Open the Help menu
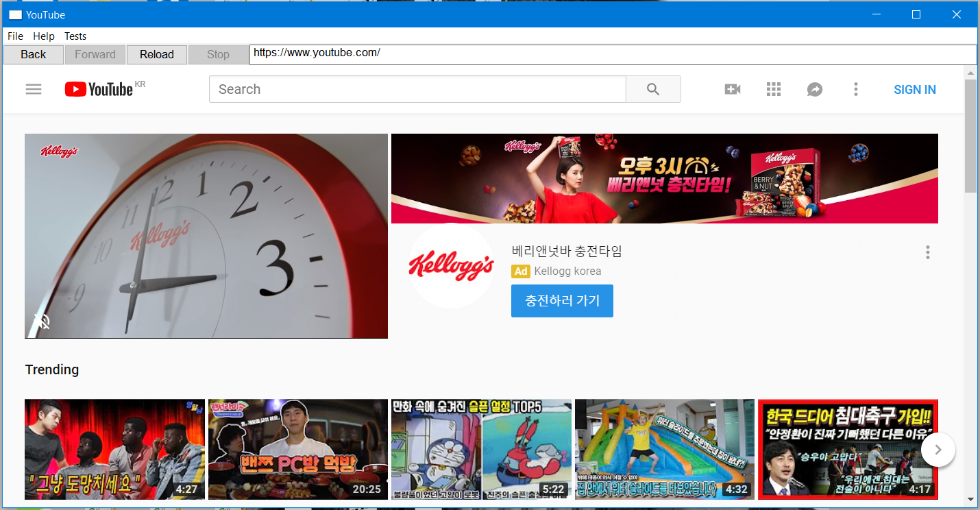 tap(44, 36)
